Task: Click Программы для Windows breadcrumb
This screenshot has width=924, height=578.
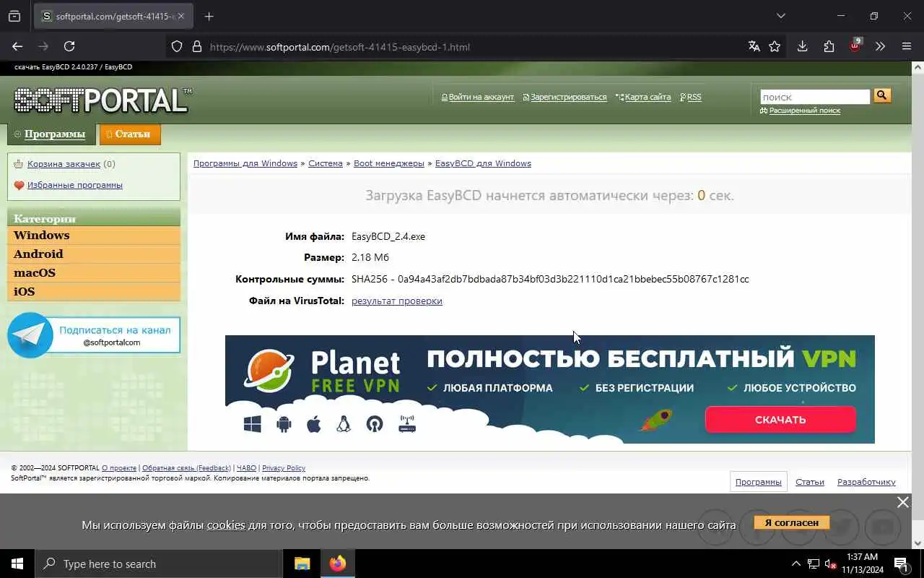Action: pos(245,163)
